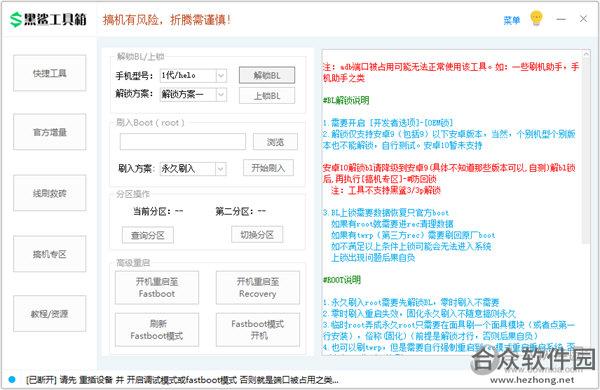Click the 开始刷入 button
600x390 pixels.
[268, 168]
